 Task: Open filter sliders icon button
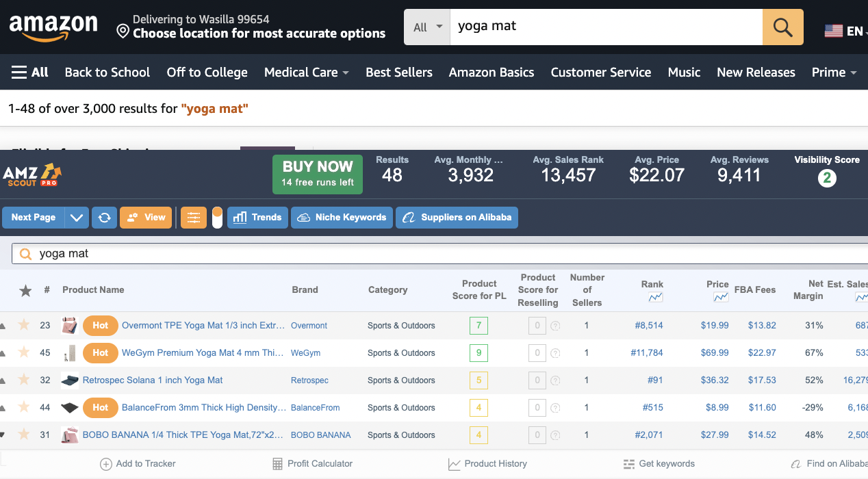pos(194,218)
